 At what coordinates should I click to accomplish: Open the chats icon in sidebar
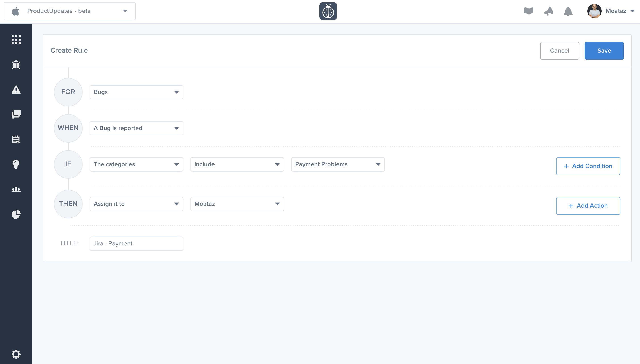16,115
